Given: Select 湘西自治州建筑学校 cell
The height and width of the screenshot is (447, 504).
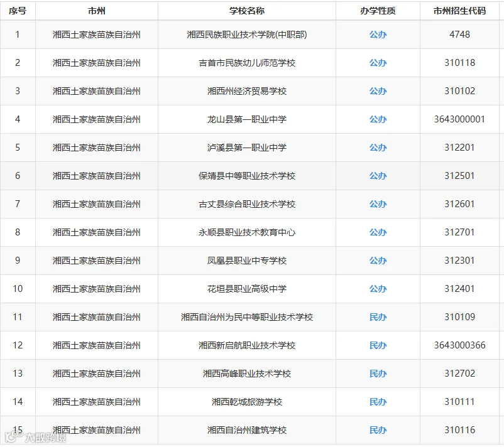Looking at the screenshot, I should coord(247,430).
